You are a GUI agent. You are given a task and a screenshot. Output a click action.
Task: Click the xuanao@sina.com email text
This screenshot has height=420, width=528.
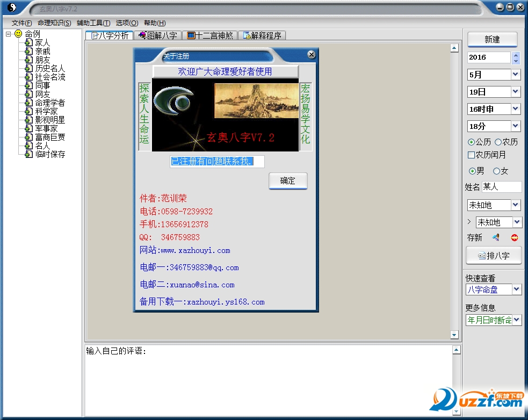pos(202,285)
